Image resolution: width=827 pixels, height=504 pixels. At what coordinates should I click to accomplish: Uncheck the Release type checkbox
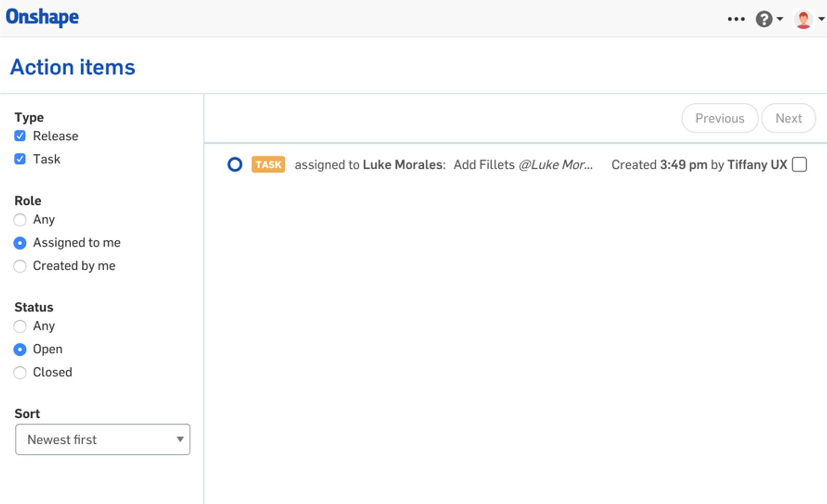click(x=20, y=136)
